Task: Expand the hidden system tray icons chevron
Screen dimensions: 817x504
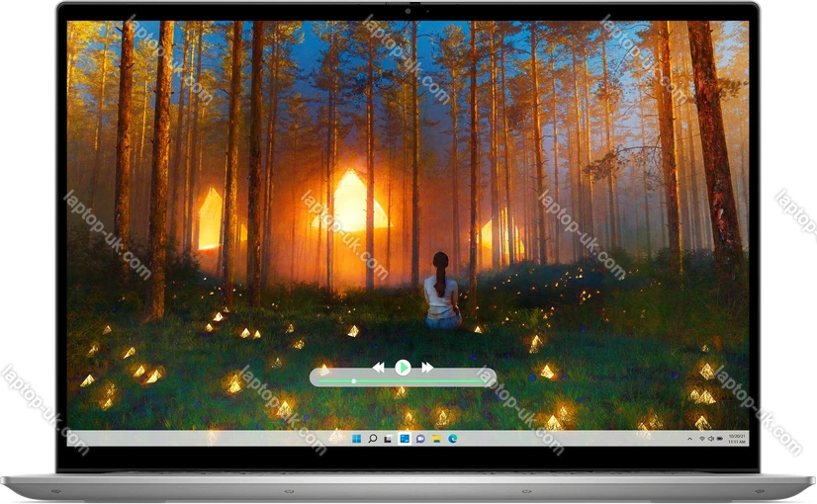Action: tap(689, 438)
